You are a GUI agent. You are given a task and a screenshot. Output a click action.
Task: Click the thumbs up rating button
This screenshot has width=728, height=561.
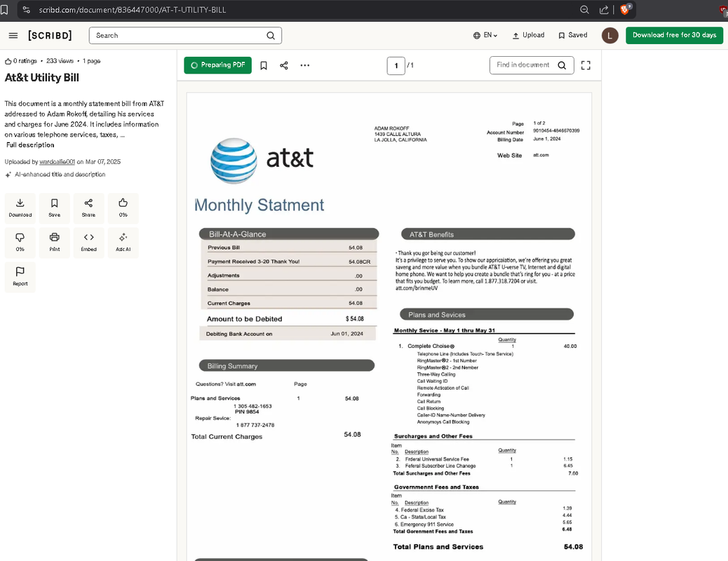click(123, 208)
